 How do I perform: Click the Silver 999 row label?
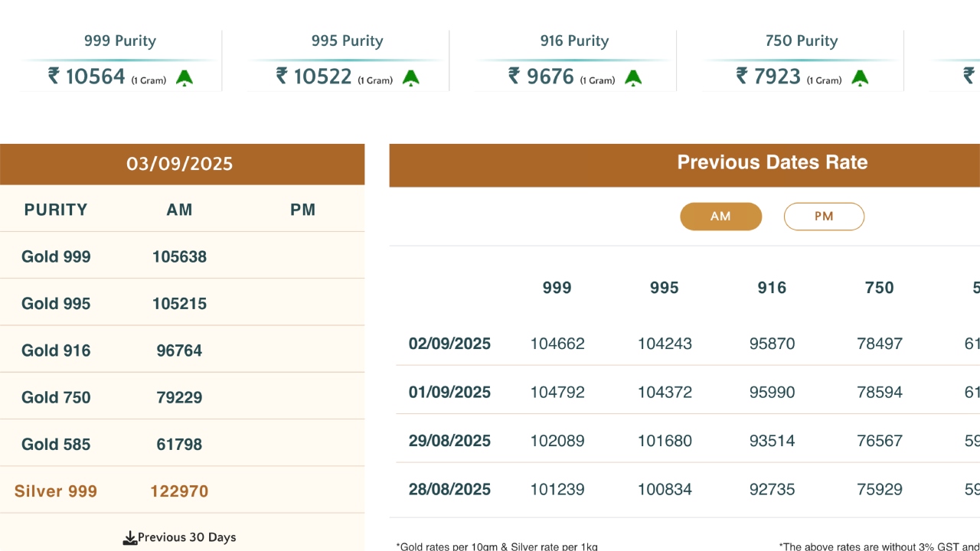click(56, 491)
